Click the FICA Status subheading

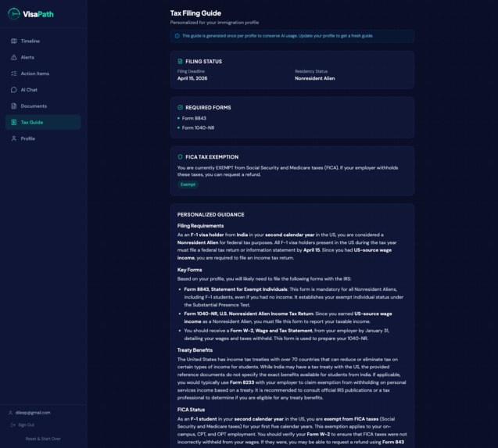(192, 410)
